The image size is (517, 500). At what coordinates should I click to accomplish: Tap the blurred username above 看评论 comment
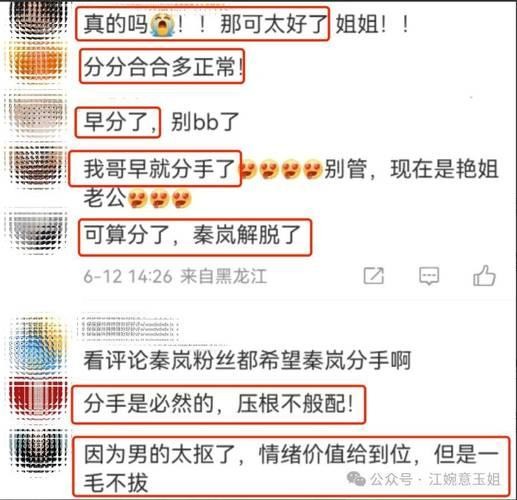tap(128, 328)
